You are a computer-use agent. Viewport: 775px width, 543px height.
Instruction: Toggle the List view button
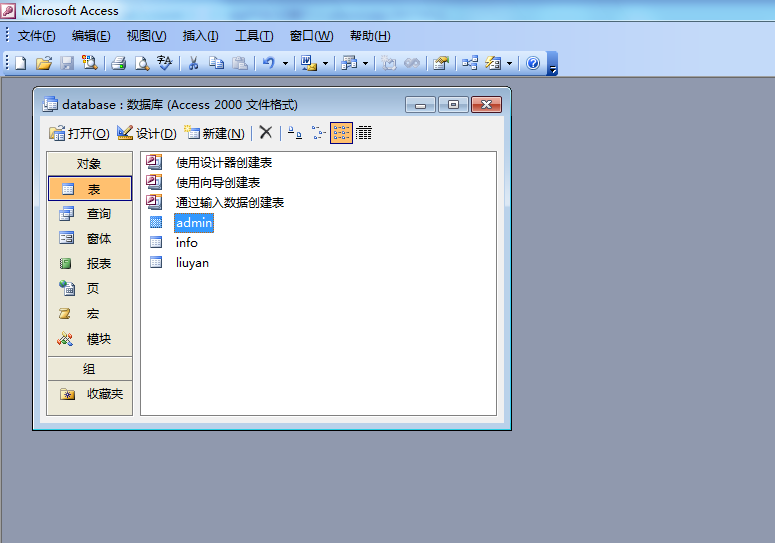pos(341,133)
